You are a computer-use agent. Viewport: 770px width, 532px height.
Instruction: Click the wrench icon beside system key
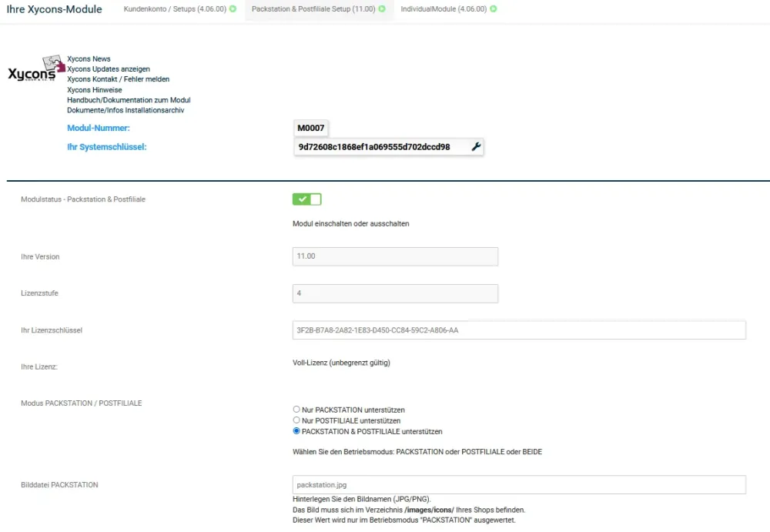tap(476, 146)
